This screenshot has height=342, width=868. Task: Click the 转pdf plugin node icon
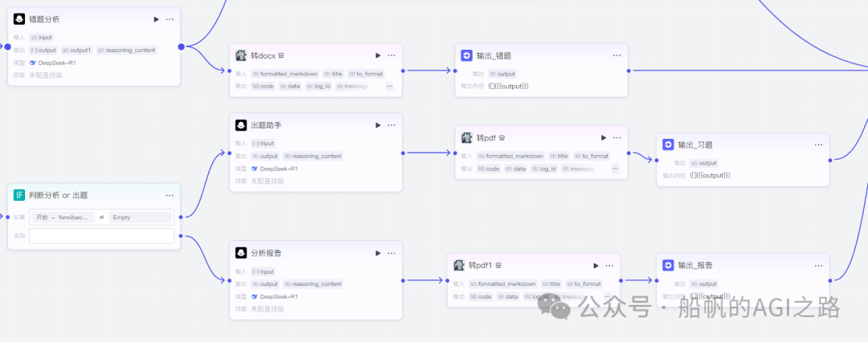coord(467,138)
